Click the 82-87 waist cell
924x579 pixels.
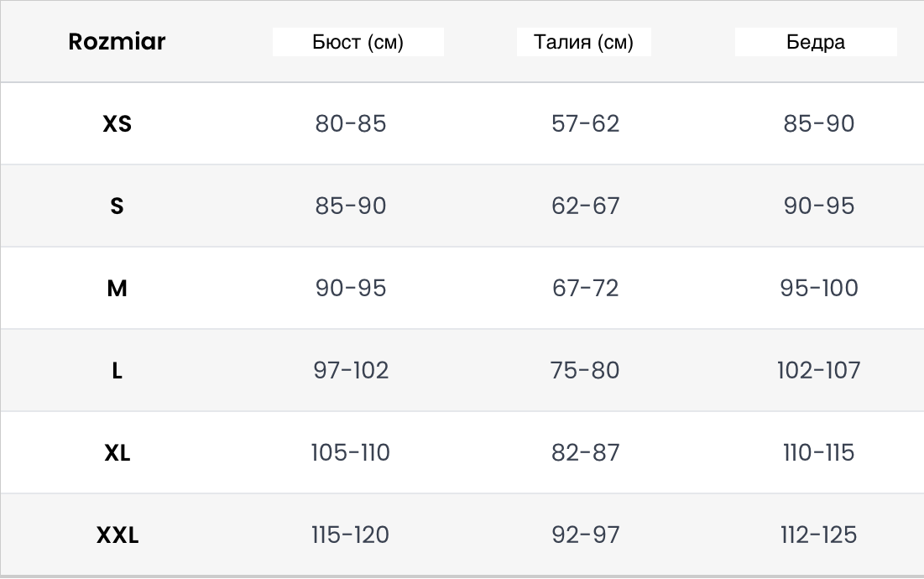[585, 453]
